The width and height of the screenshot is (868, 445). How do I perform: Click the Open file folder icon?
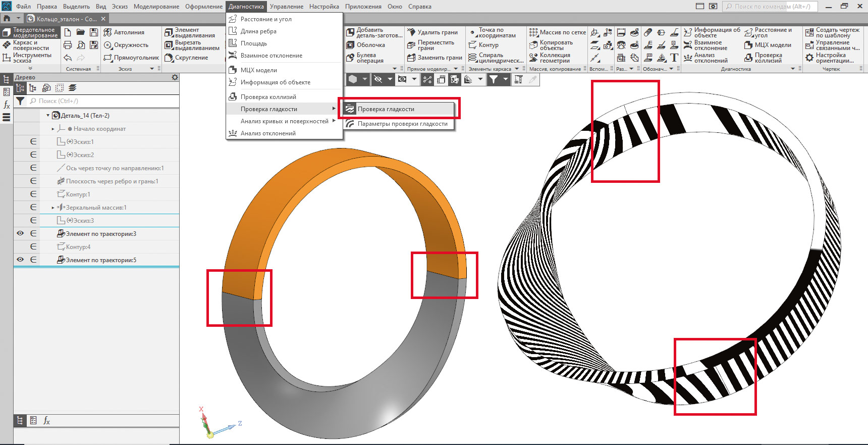coord(81,32)
